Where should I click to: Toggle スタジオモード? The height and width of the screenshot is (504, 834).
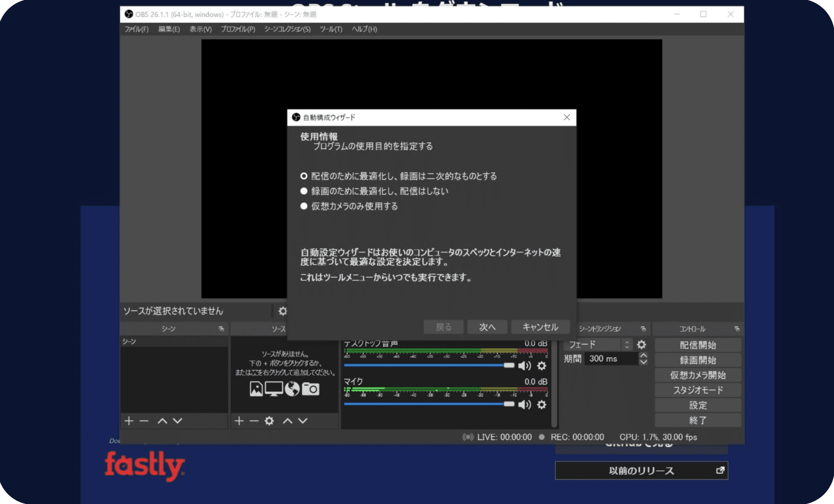[x=698, y=390]
